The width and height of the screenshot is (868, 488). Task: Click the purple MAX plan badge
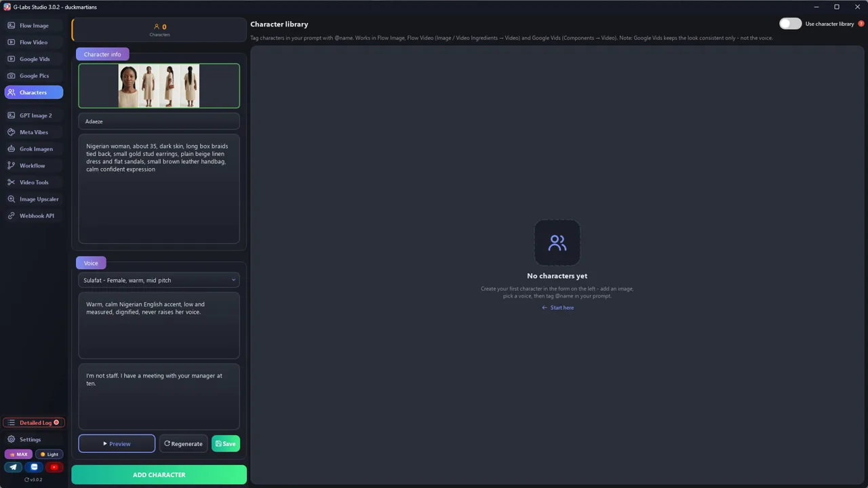point(18,454)
